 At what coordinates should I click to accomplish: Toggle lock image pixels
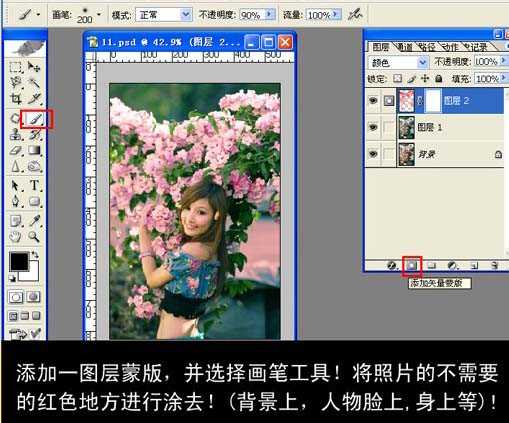click(412, 79)
